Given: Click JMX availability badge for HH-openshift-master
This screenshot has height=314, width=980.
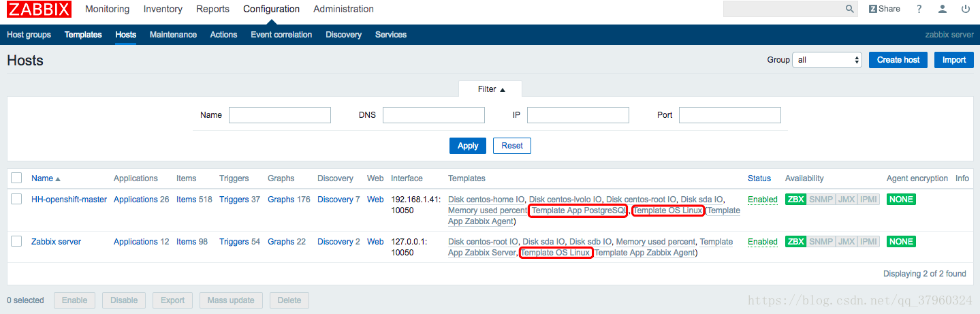Looking at the screenshot, I should click(847, 200).
